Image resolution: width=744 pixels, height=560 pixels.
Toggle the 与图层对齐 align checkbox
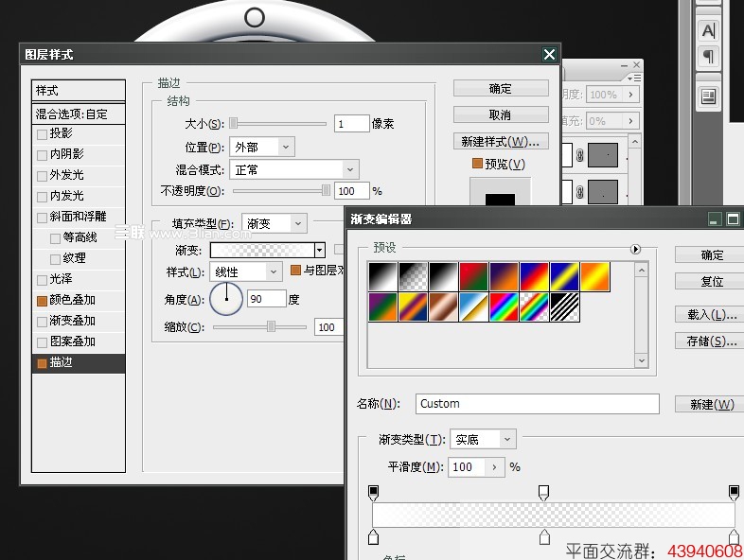coord(295,271)
